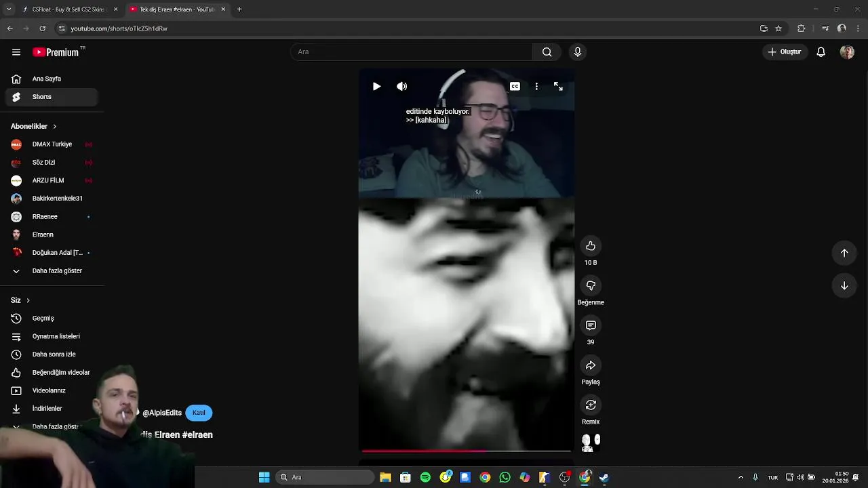Open Beğendiğim videolar liked videos
The image size is (868, 488).
click(52, 373)
